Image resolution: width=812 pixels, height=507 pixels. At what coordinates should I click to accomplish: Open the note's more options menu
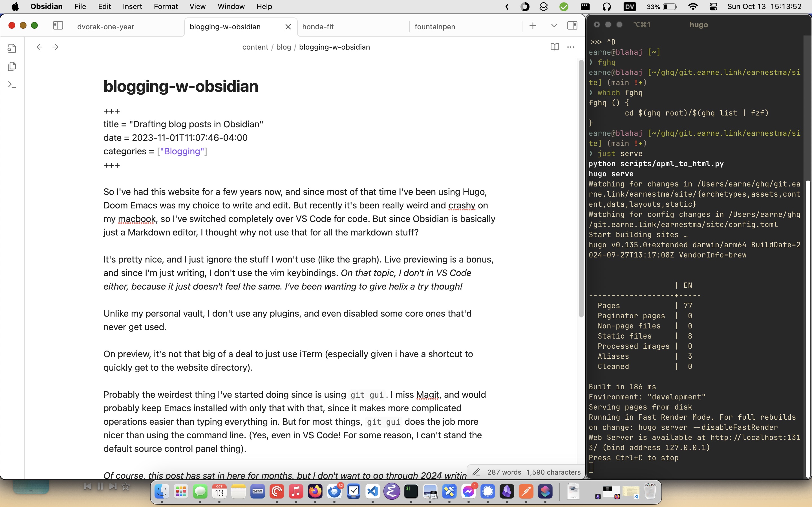570,47
